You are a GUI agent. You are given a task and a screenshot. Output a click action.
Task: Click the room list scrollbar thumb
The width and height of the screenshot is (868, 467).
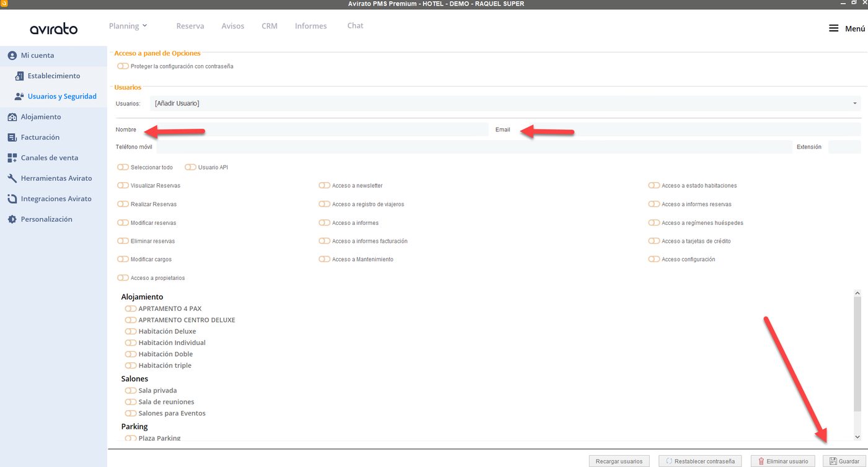857,354
